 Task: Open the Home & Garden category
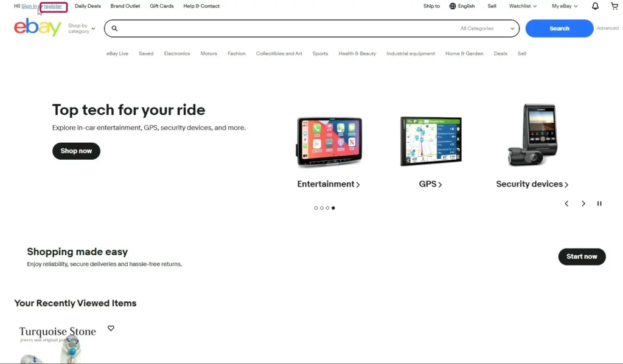coord(464,53)
